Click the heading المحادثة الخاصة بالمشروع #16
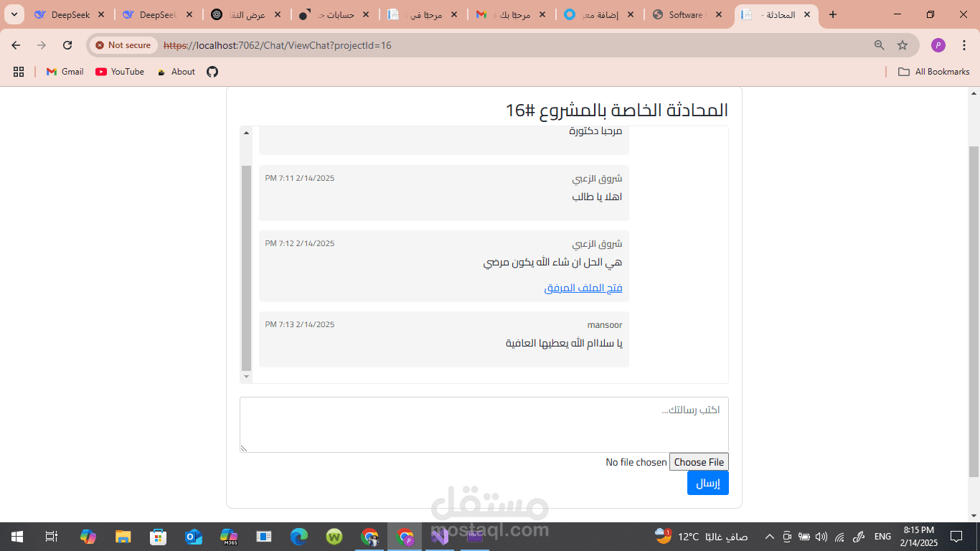The image size is (980, 551). tap(617, 110)
